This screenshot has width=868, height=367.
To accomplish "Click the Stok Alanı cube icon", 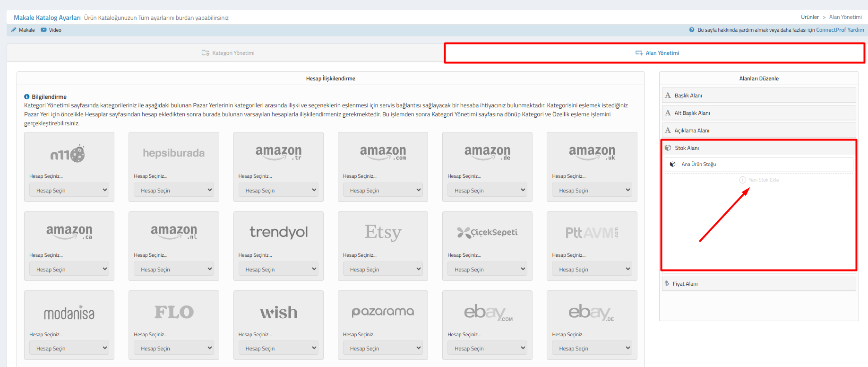I will coord(668,148).
